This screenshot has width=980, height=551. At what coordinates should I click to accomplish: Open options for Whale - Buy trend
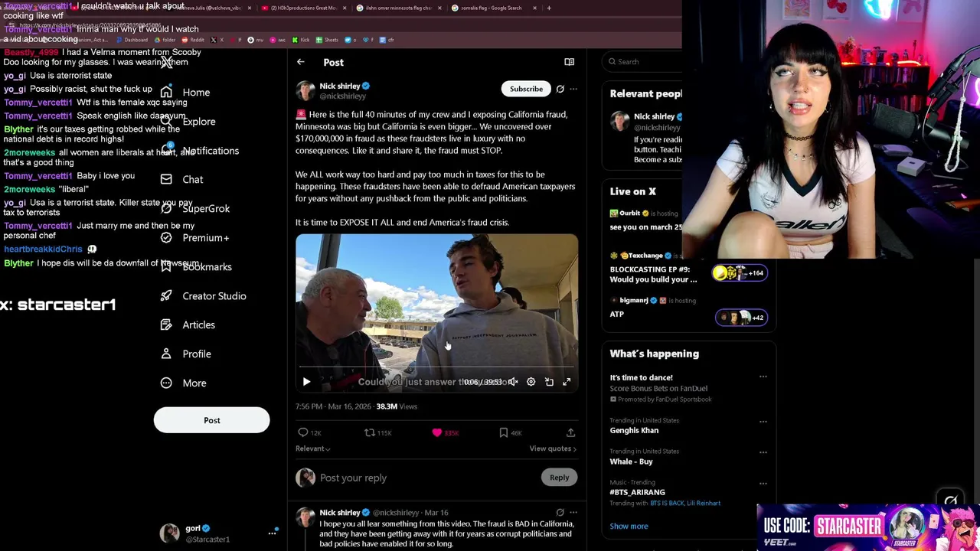[763, 452]
